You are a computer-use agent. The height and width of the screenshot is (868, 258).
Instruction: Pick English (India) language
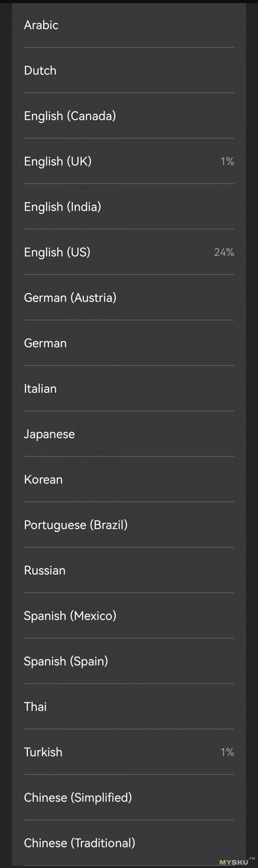[x=129, y=207]
